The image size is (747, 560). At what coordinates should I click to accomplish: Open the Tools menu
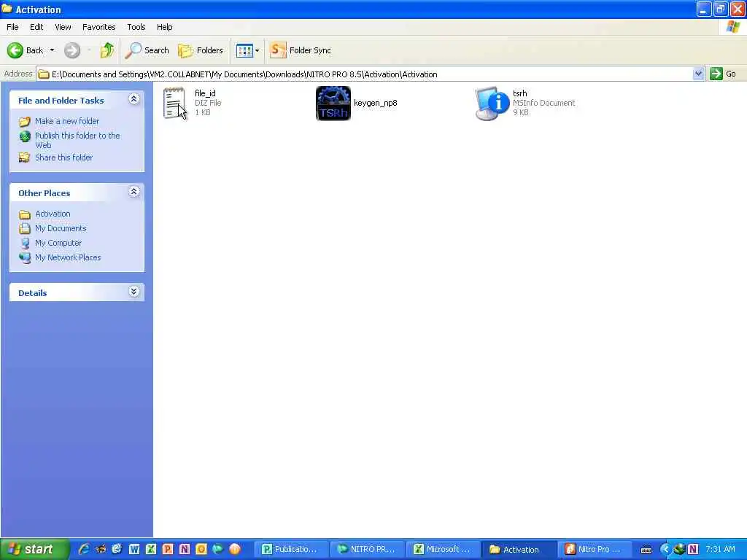[x=136, y=27]
